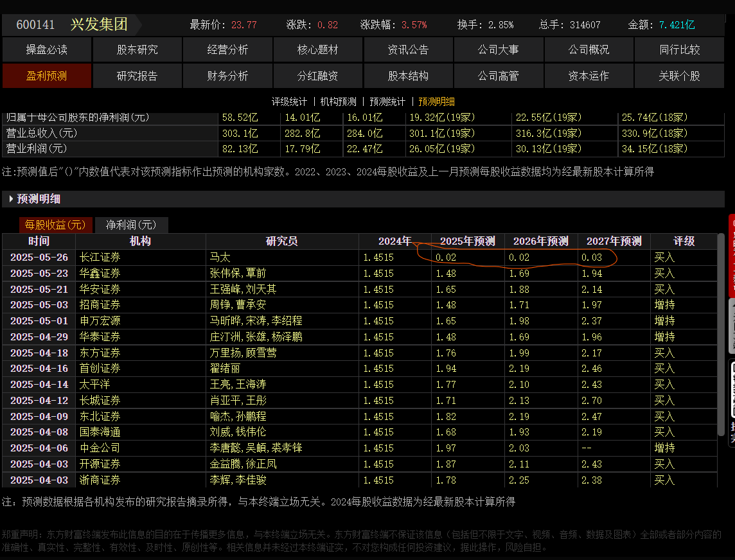735x560 pixels.
Task: Click the 机构 column header
Action: [140, 241]
